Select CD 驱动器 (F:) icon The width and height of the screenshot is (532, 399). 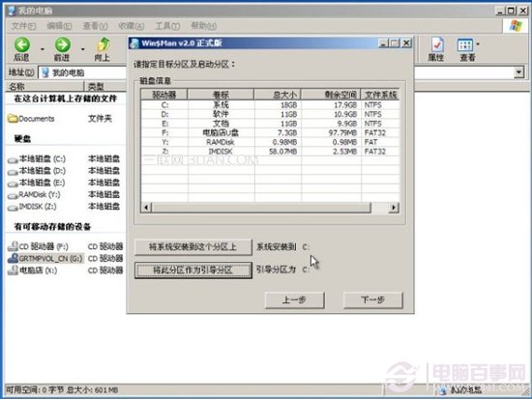point(13,246)
